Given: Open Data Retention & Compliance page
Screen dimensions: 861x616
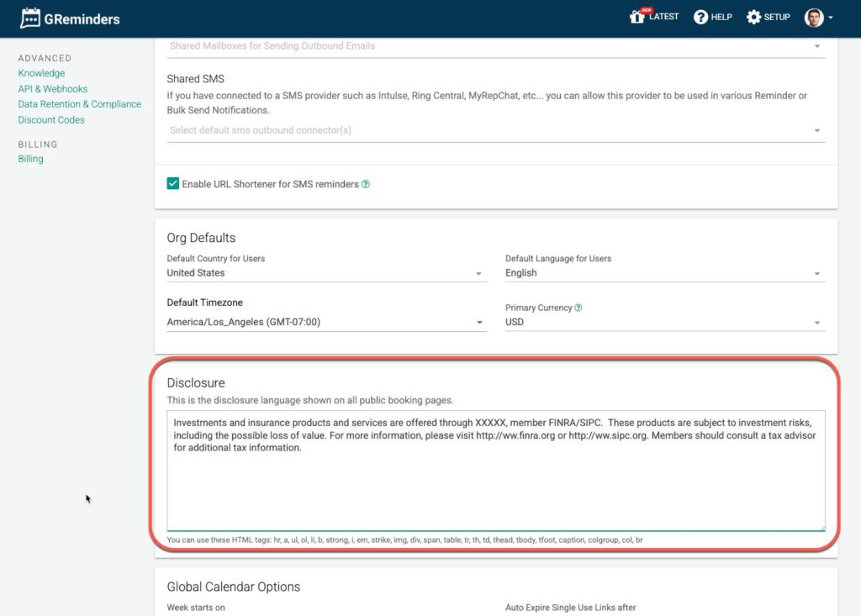Looking at the screenshot, I should (x=80, y=104).
